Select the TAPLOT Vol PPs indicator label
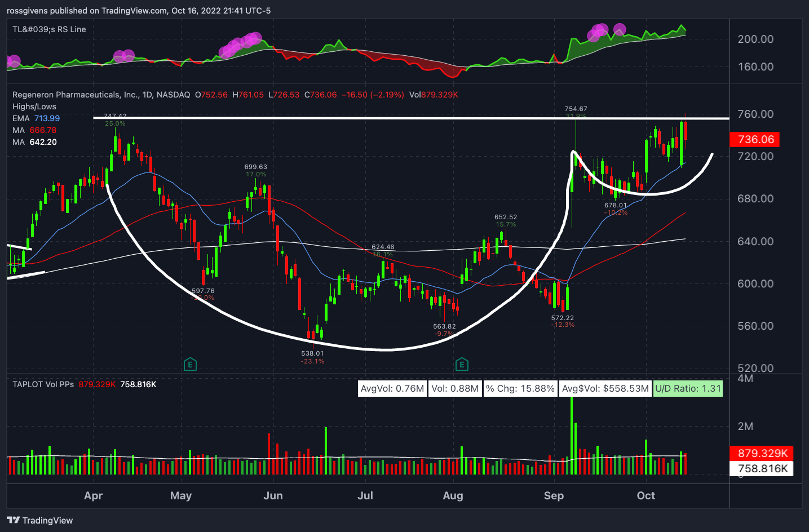The image size is (809, 532). point(43,384)
